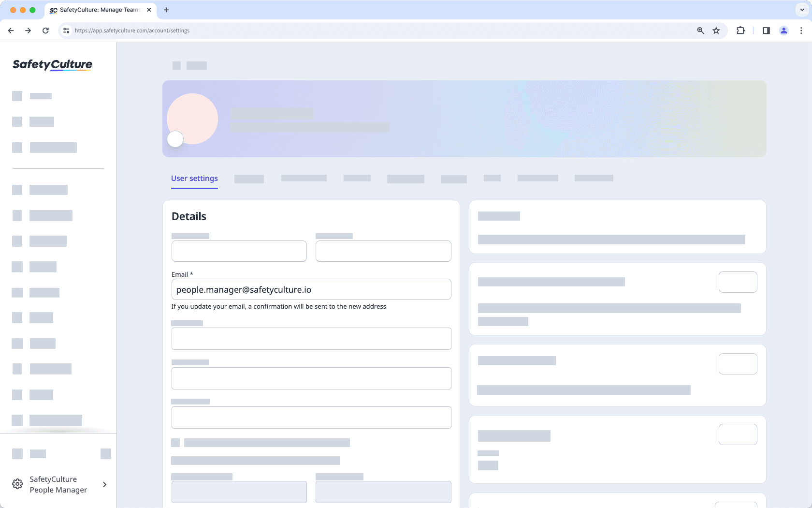This screenshot has height=508, width=812.
Task: Click the zoom magnifier icon in the address bar
Action: click(700, 30)
